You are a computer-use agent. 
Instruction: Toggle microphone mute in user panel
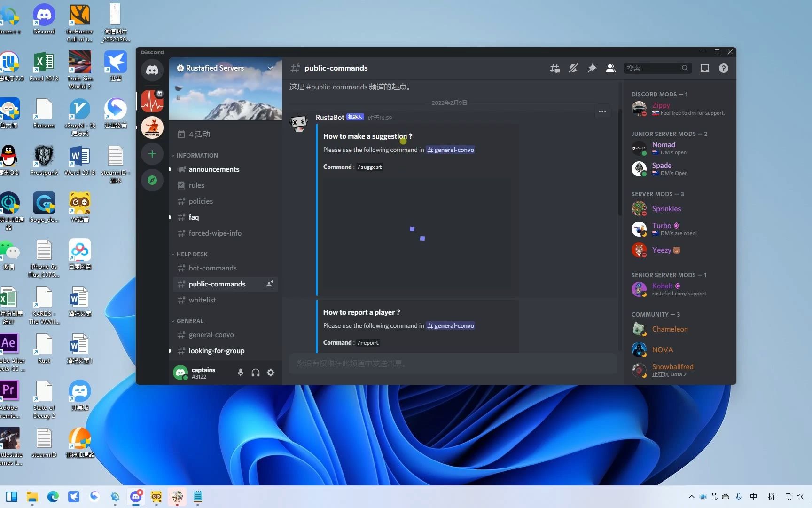tap(241, 373)
